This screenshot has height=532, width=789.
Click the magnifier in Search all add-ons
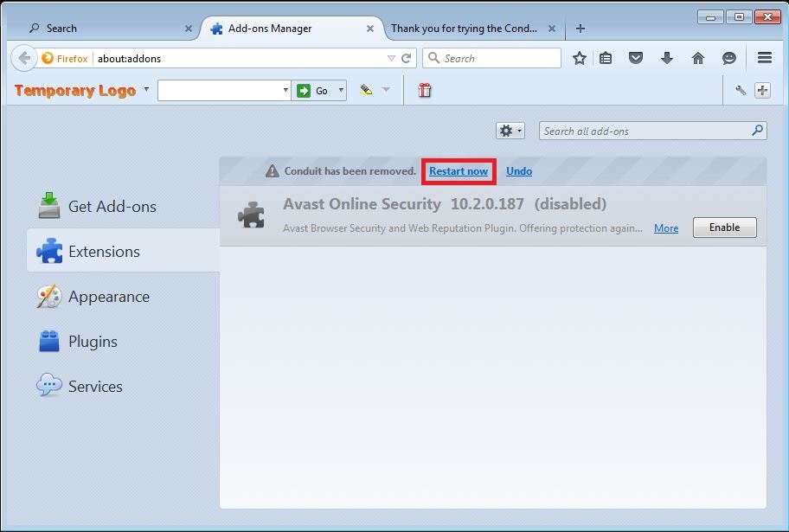pos(757,131)
